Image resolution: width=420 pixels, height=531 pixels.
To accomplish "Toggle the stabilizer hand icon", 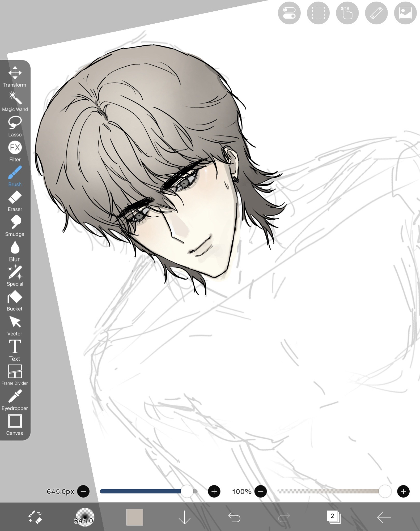I will coord(347,13).
